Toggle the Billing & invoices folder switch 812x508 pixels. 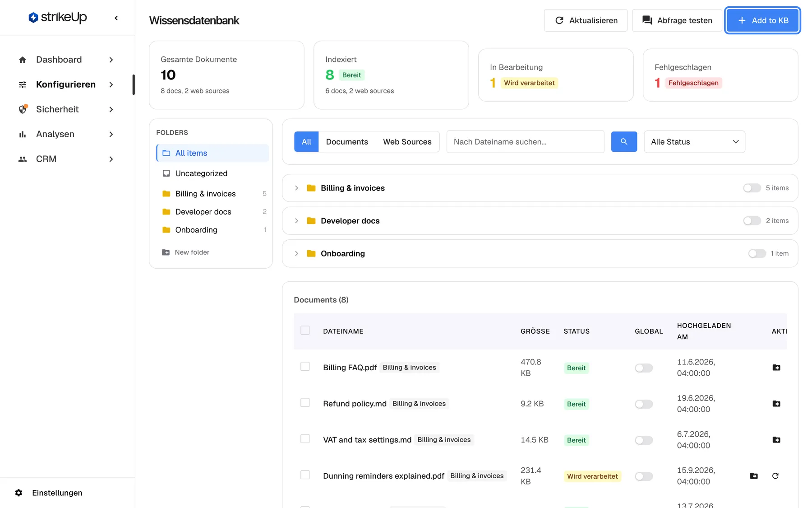click(x=752, y=188)
